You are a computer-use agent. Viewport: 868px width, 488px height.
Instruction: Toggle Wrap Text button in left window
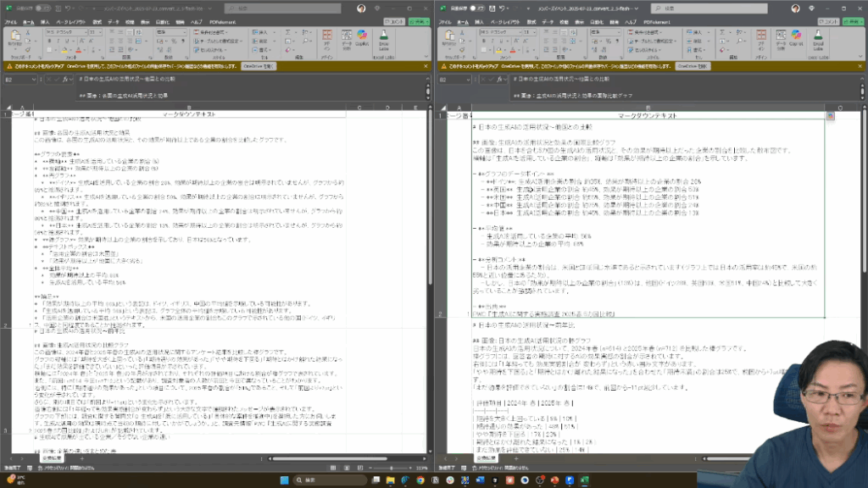point(138,33)
